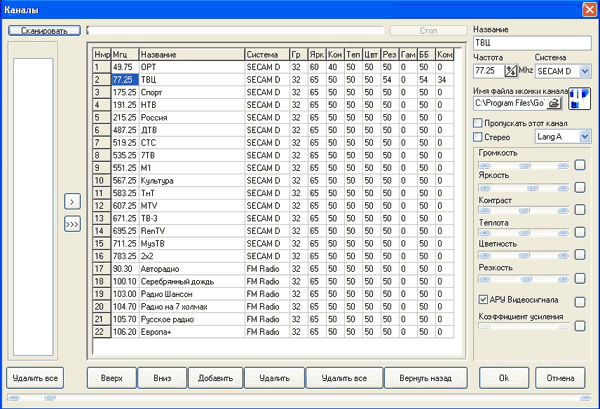The image size is (600, 409).
Task: Adjust the Резкость slider
Action: coord(523,279)
